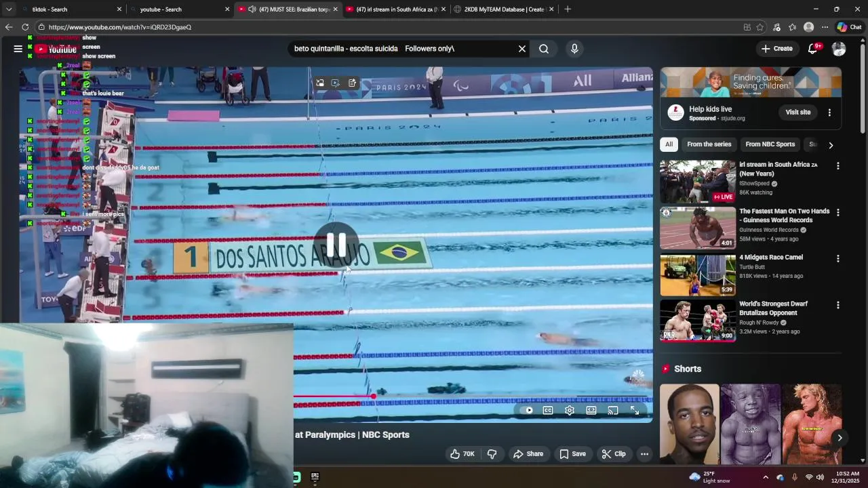Screen dimensions: 868x488
Task: Like the video with 70K thumbs up
Action: point(462,454)
